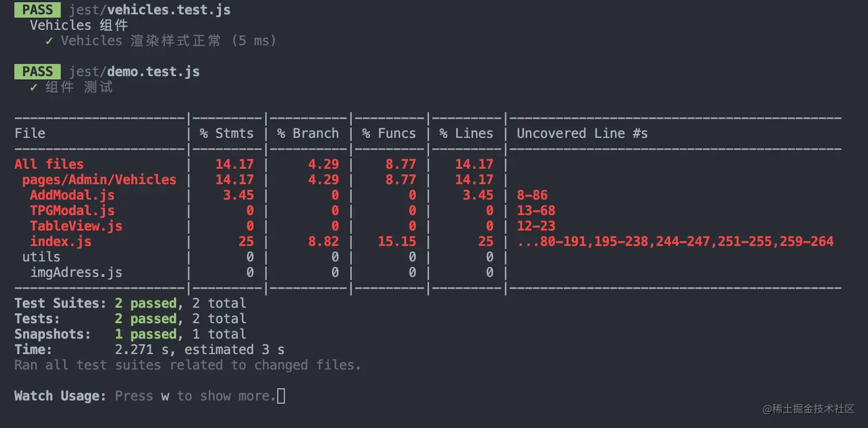This screenshot has height=428, width=868.
Task: Click the '% Stmts' column header
Action: click(x=226, y=133)
